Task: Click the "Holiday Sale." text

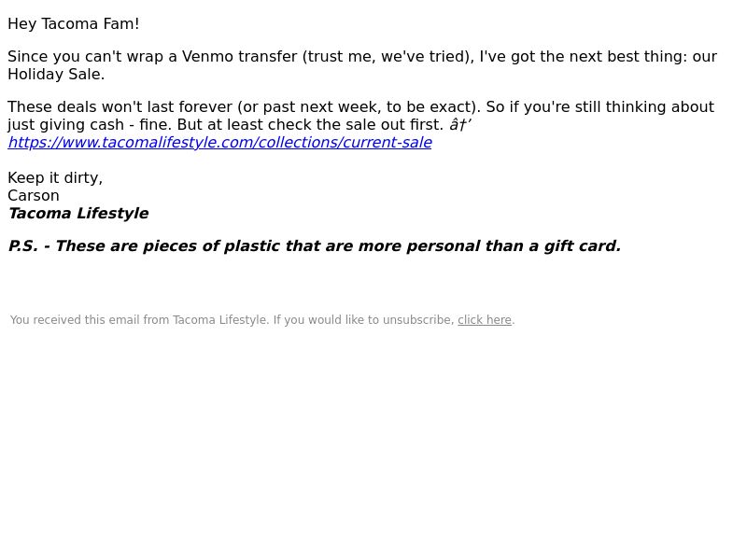Action: (56, 75)
